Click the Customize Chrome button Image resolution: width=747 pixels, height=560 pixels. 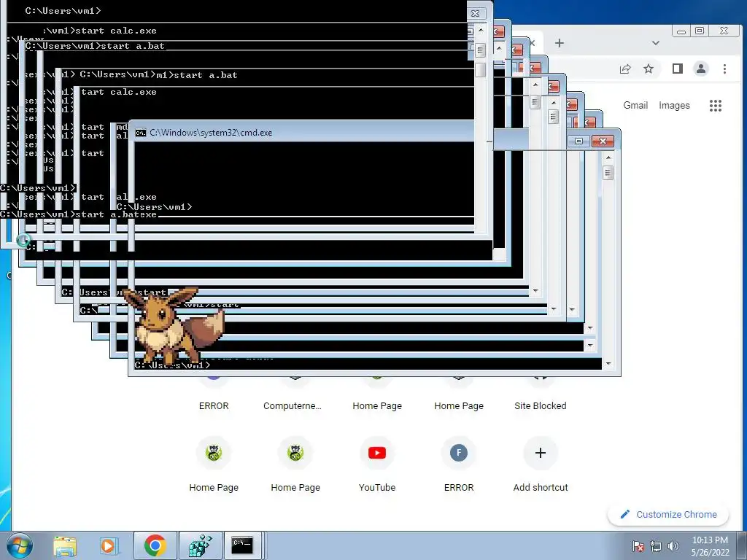(x=668, y=514)
